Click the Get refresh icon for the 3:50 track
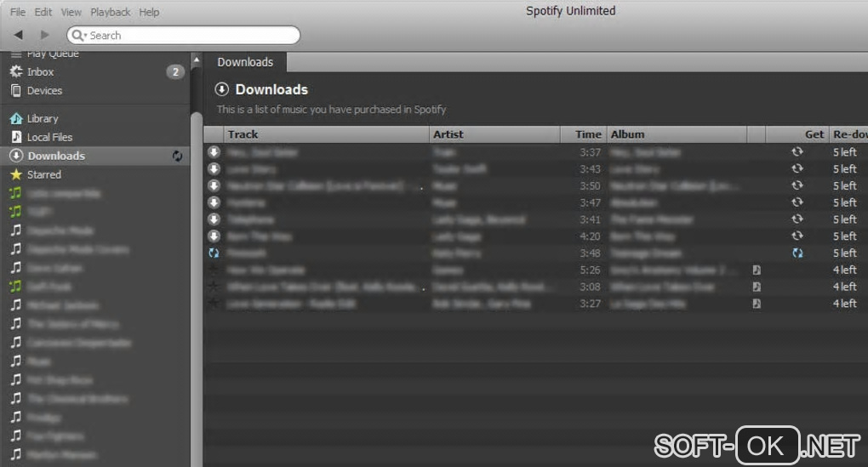868x467 pixels. coord(797,185)
